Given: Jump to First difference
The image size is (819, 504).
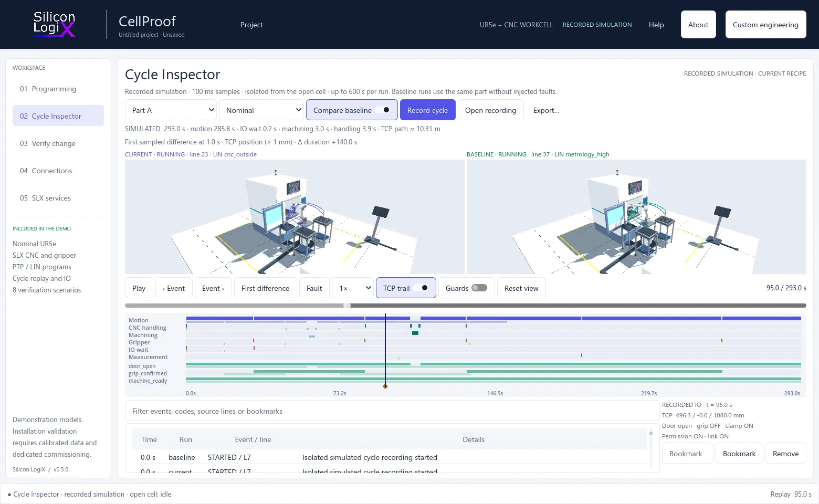Looking at the screenshot, I should click(266, 288).
